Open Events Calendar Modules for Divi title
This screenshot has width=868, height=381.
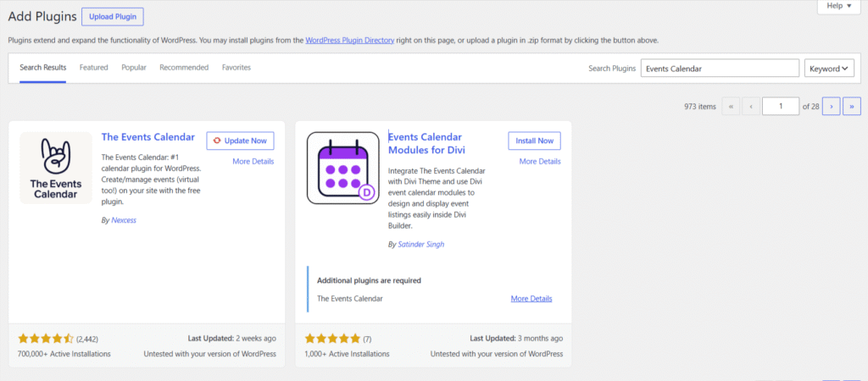click(427, 144)
